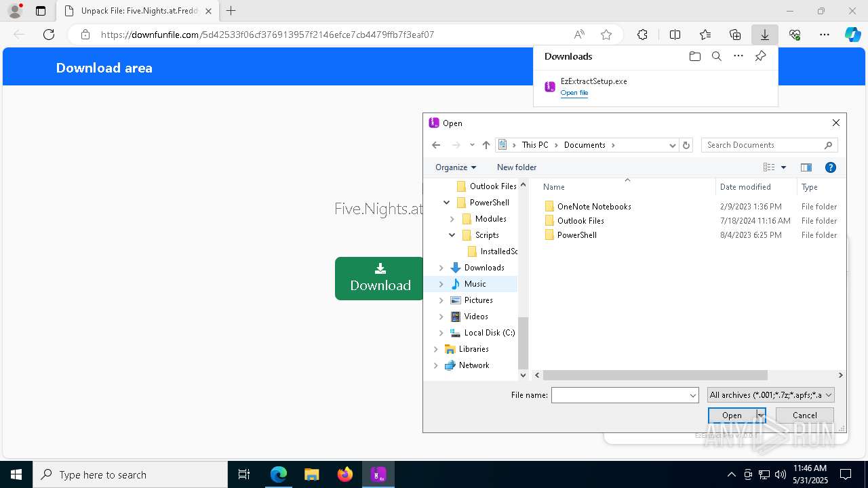Screen dimensions: 868x488
Task: Open File Explorer from taskbar
Action: pyautogui.click(x=311, y=474)
